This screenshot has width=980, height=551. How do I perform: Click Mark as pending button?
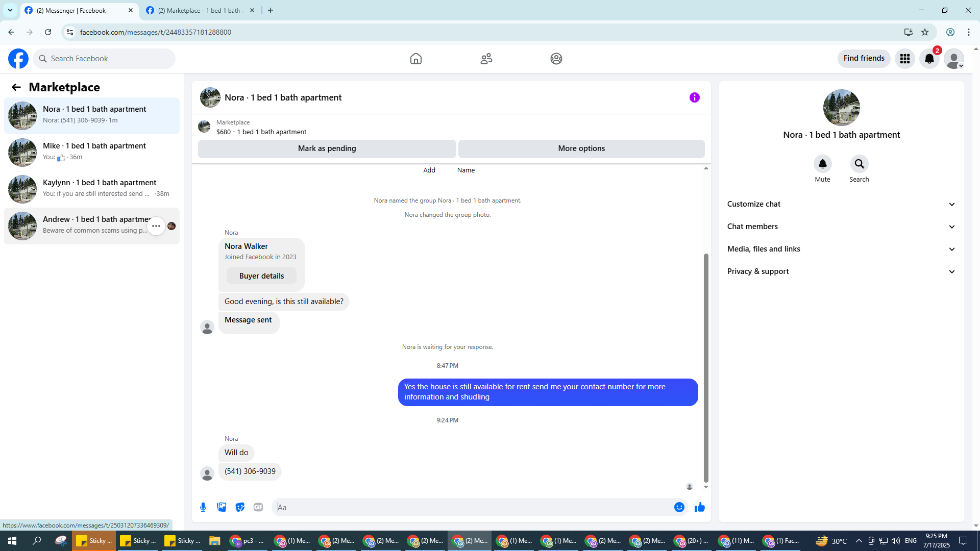(x=327, y=148)
